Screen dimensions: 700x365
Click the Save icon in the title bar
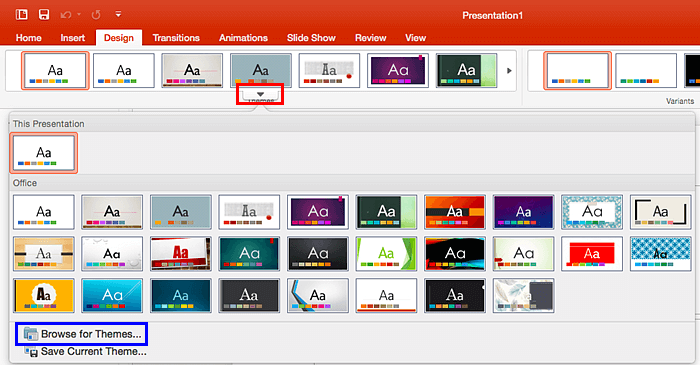tap(44, 14)
